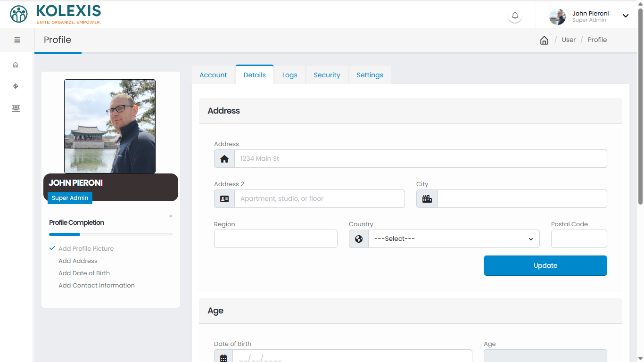Focus the Date of Birth input
The height and width of the screenshot is (362, 644).
(x=353, y=357)
